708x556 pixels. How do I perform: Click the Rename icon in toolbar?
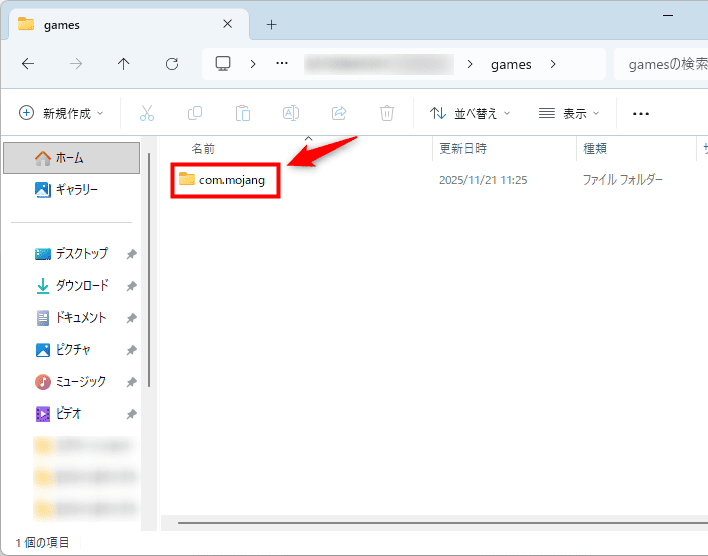[291, 113]
